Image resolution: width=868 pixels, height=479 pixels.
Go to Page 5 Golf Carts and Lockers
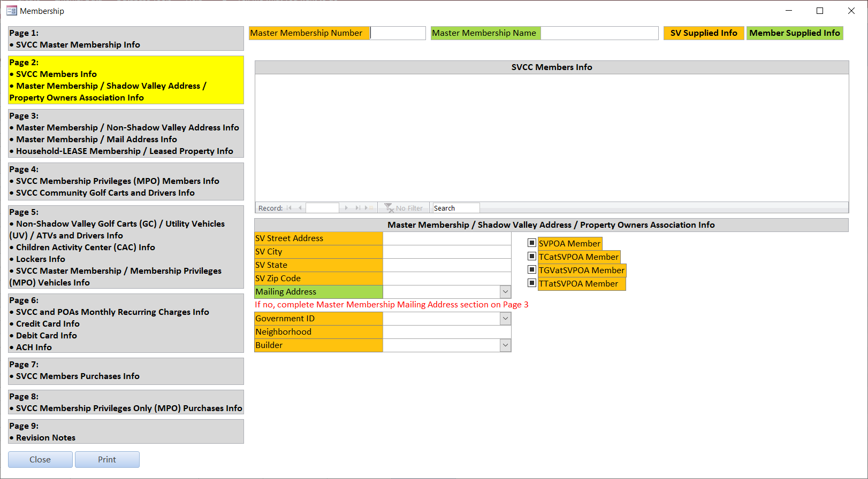click(x=126, y=247)
